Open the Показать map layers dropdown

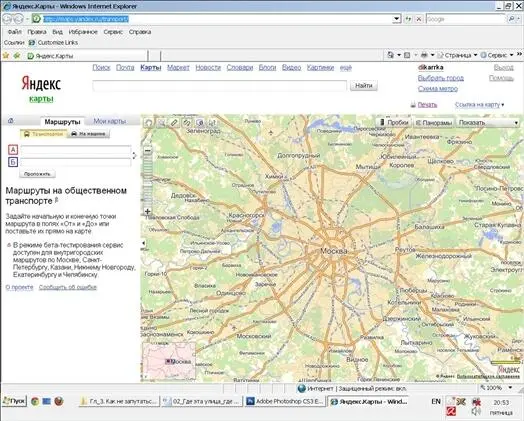(x=488, y=123)
